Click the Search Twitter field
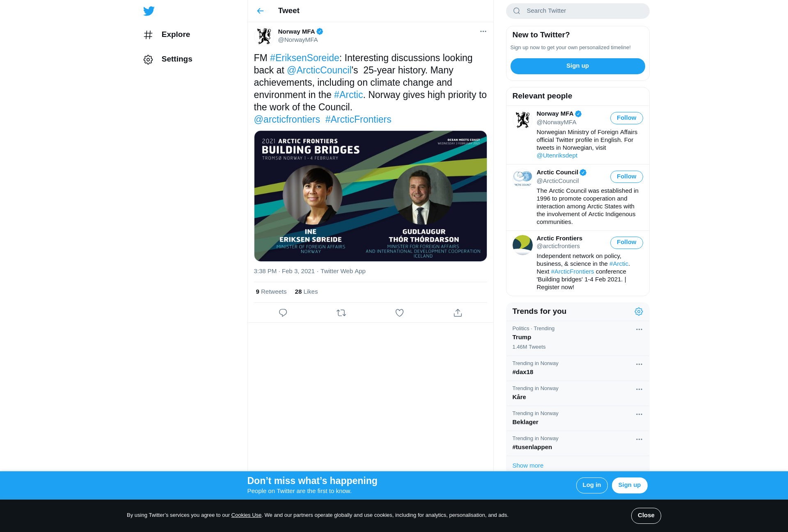 coord(583,11)
